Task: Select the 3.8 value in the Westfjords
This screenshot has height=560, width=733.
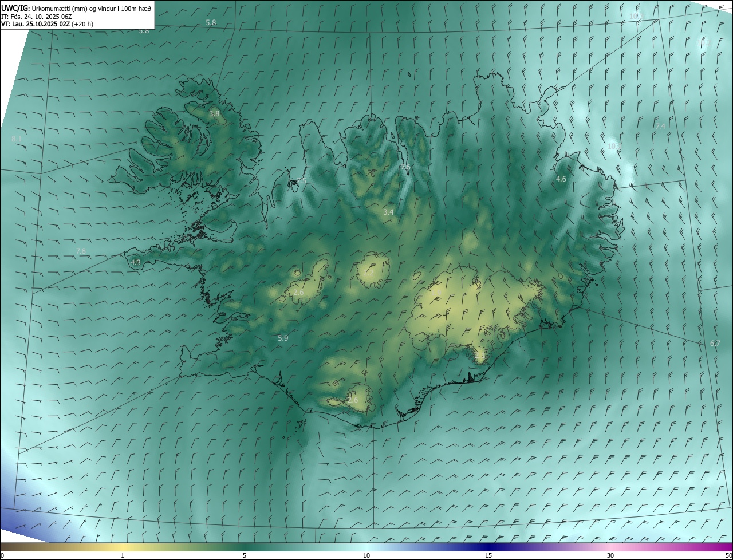Action: tap(214, 114)
